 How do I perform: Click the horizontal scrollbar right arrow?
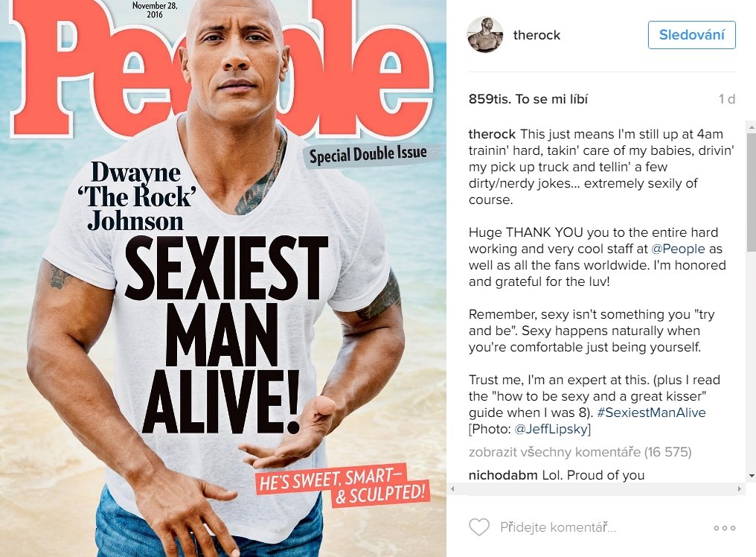(740, 488)
